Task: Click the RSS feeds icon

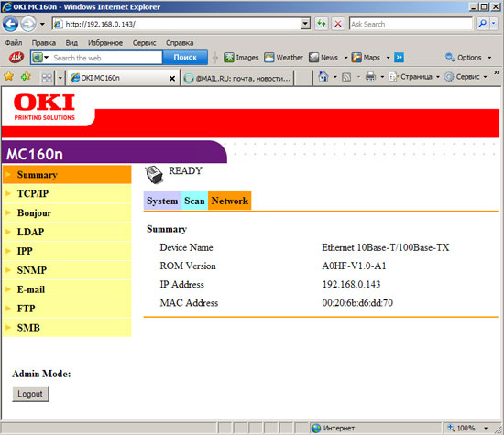Action: pos(346,77)
